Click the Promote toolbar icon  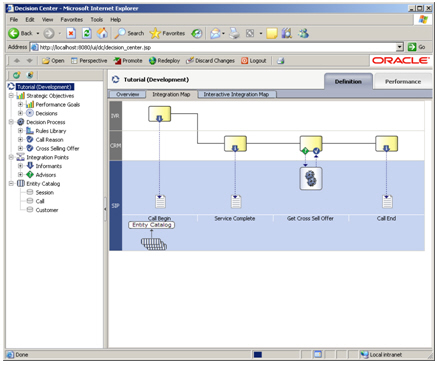[x=117, y=61]
